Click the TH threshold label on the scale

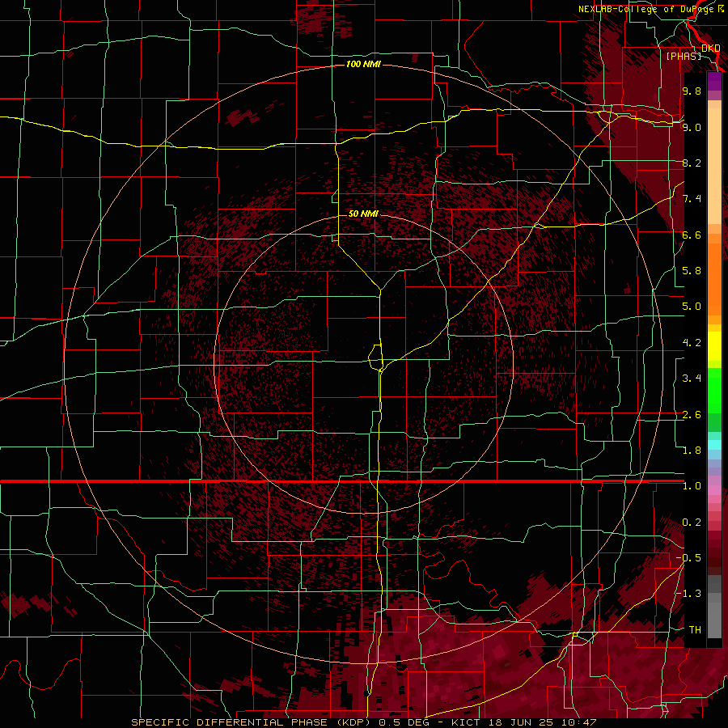[695, 630]
